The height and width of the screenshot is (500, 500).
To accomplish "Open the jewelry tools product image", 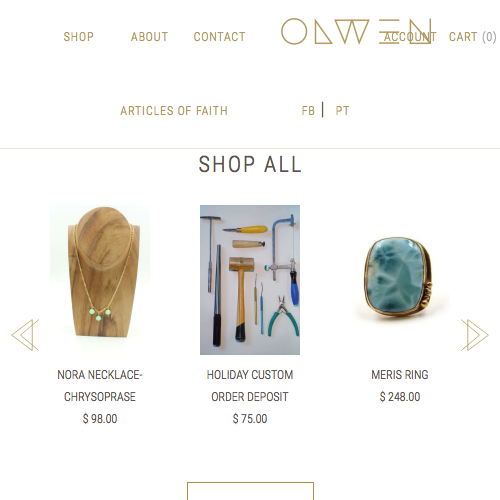I will [x=250, y=280].
